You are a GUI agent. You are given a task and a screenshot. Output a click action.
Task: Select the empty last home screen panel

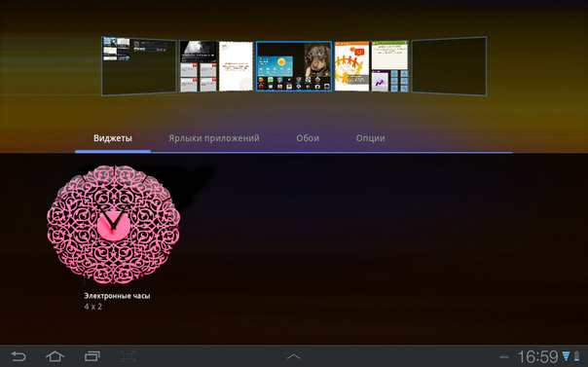tap(449, 66)
